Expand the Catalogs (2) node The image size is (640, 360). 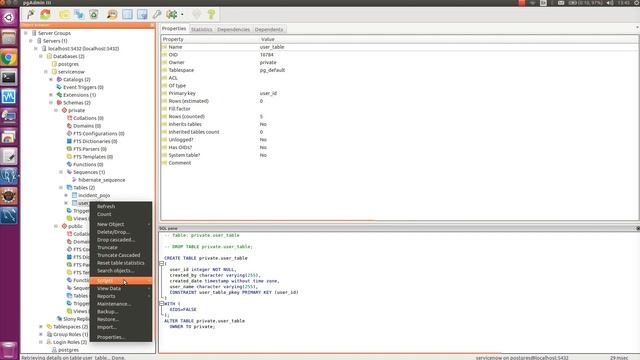pos(51,80)
